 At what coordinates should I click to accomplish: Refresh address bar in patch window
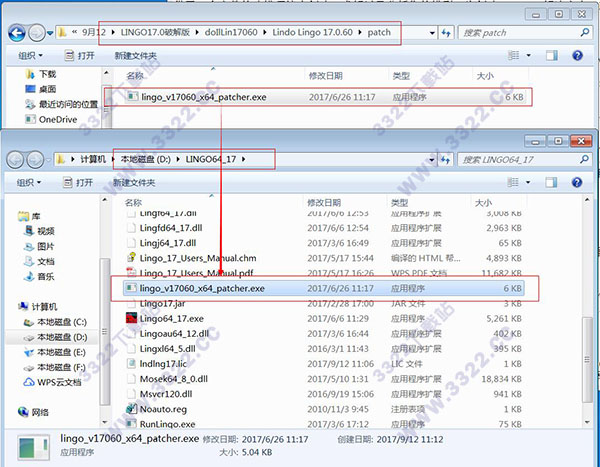446,33
